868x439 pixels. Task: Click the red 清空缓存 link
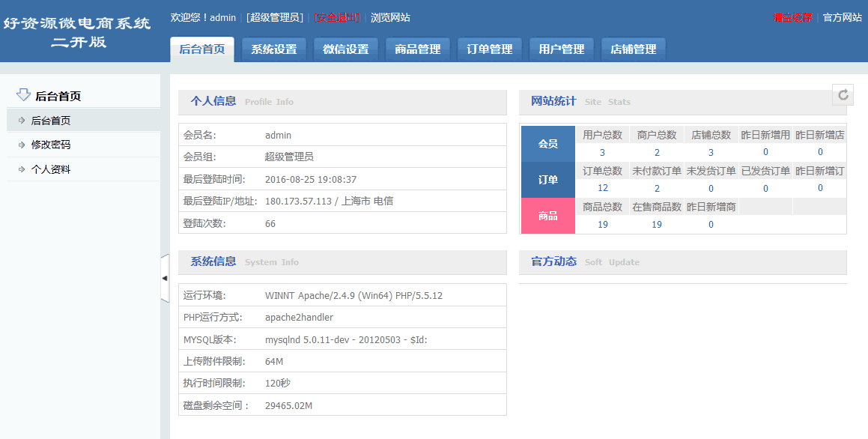792,17
